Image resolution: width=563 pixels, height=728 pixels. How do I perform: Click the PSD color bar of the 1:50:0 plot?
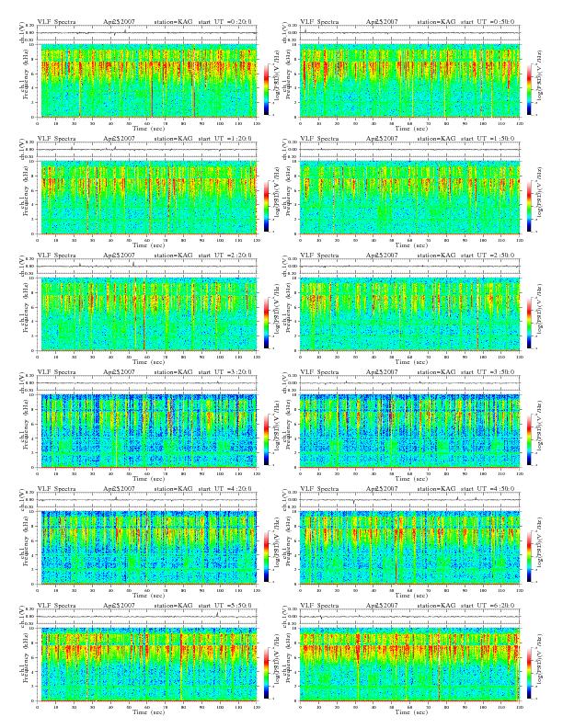(x=530, y=206)
